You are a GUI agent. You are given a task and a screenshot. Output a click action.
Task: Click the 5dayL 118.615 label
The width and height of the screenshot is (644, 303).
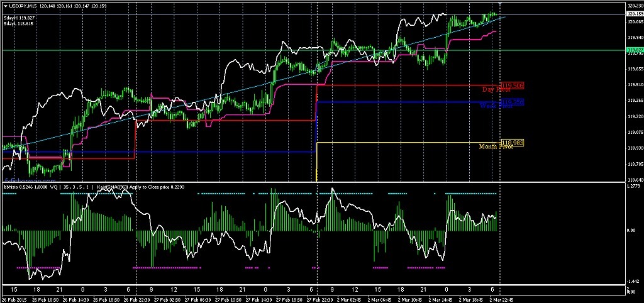pyautogui.click(x=18, y=25)
